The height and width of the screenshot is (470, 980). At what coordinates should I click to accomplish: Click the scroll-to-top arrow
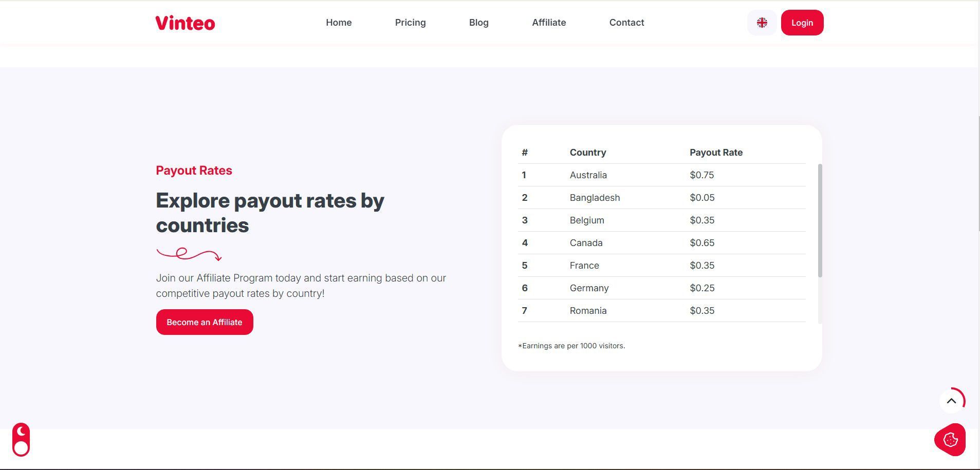click(x=951, y=401)
